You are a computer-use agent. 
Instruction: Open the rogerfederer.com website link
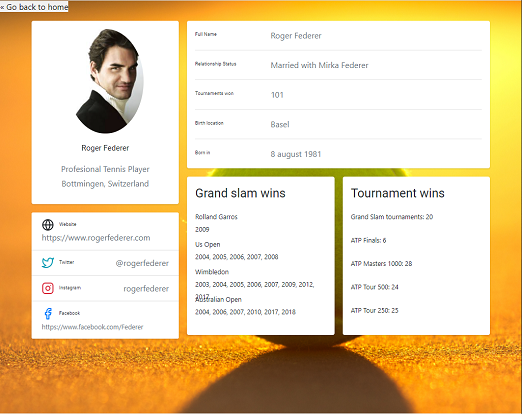click(x=96, y=238)
